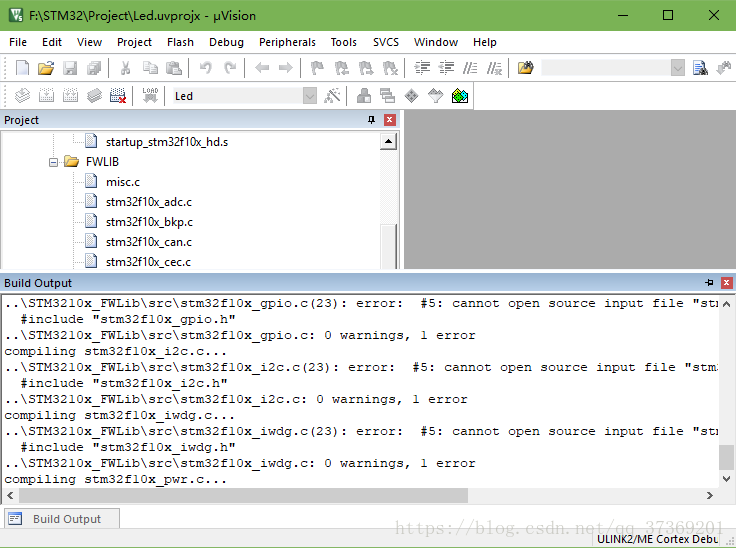This screenshot has height=548, width=736.
Task: Open Find in Files icon
Action: tap(526, 68)
